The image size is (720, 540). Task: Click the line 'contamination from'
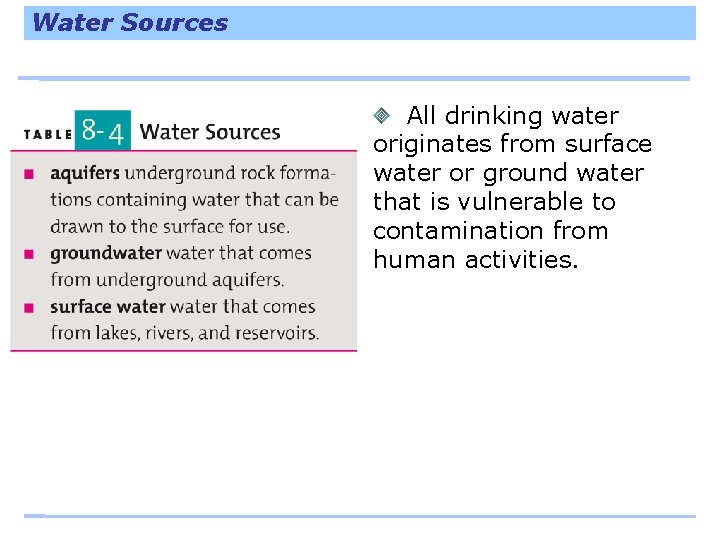(491, 231)
